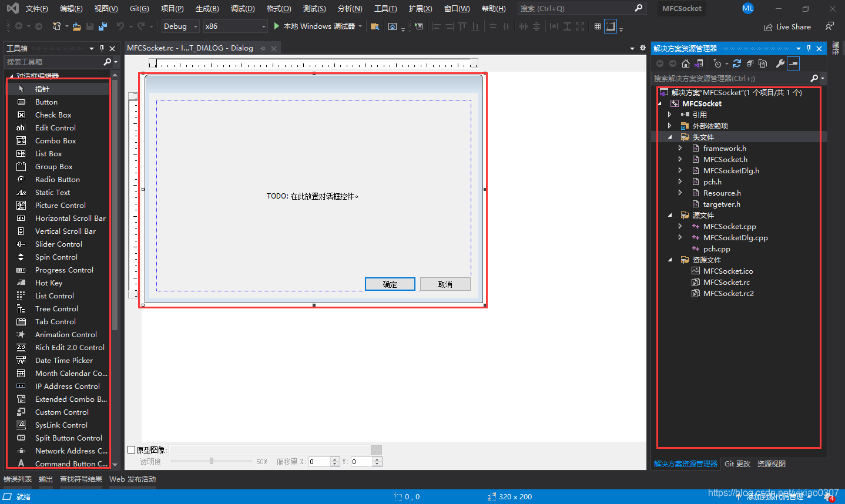The image size is (845, 504).
Task: Collapse the 头文件 folder
Action: click(670, 137)
